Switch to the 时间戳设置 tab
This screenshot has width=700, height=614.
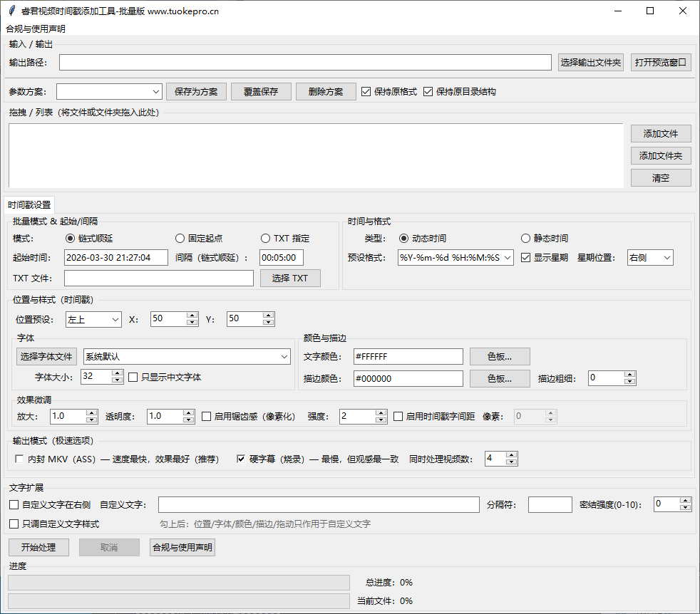[29, 204]
